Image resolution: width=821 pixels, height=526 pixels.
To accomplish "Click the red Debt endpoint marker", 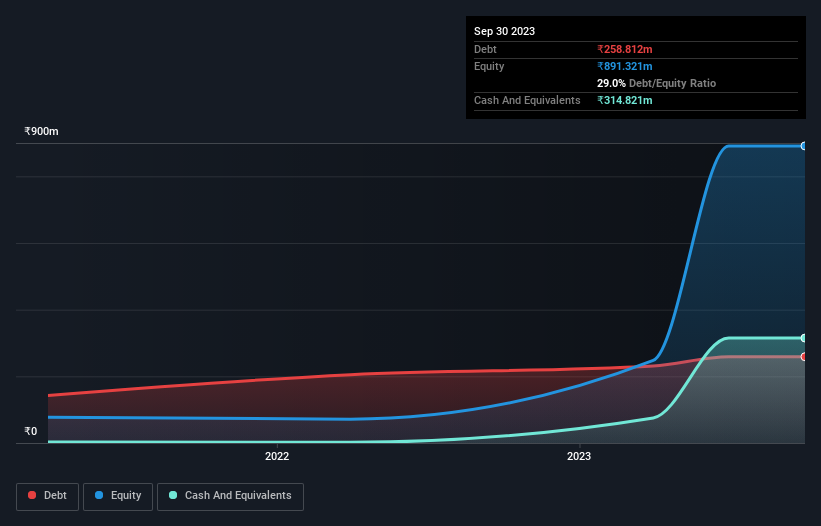I will 804,357.
